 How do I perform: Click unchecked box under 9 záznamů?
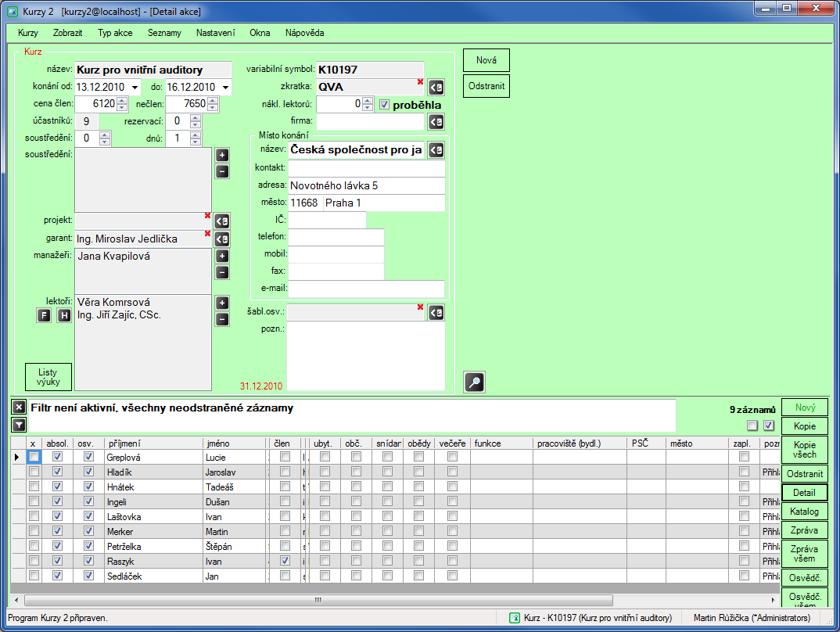pyautogui.click(x=752, y=426)
